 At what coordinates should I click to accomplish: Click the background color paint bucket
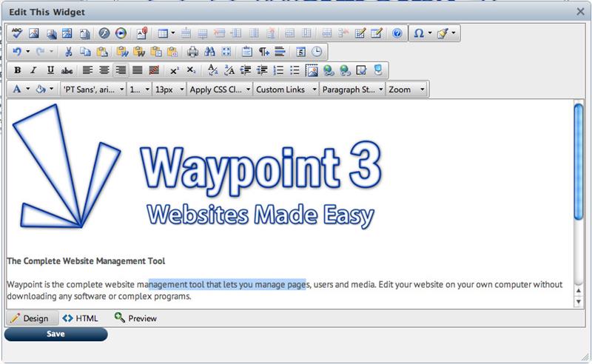coord(41,90)
